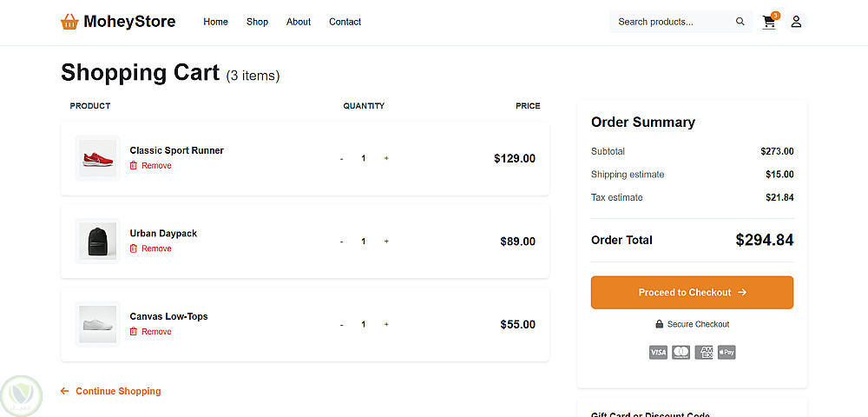
Task: Increase quantity of Classic Sport Runner
Action: tap(386, 158)
